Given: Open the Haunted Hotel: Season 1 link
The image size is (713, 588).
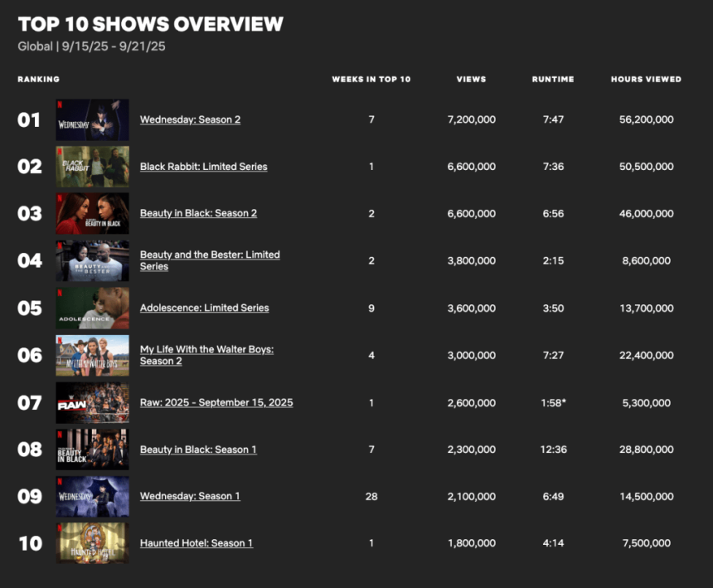Looking at the screenshot, I should point(196,543).
